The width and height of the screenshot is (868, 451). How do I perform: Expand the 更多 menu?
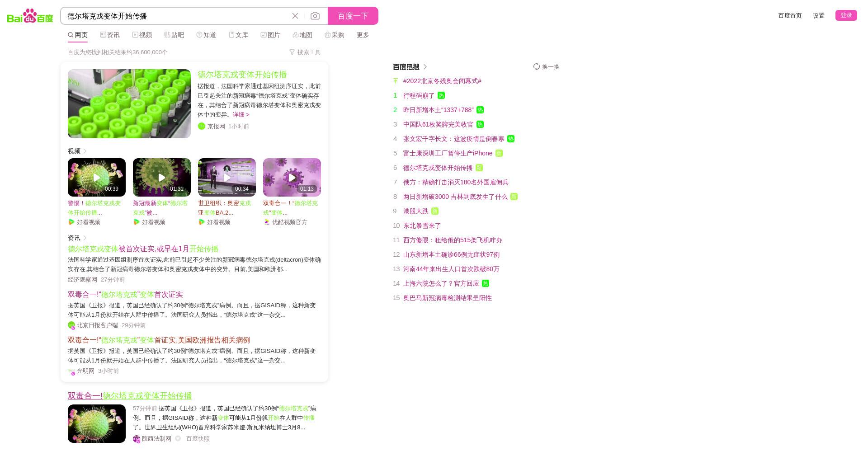[363, 35]
